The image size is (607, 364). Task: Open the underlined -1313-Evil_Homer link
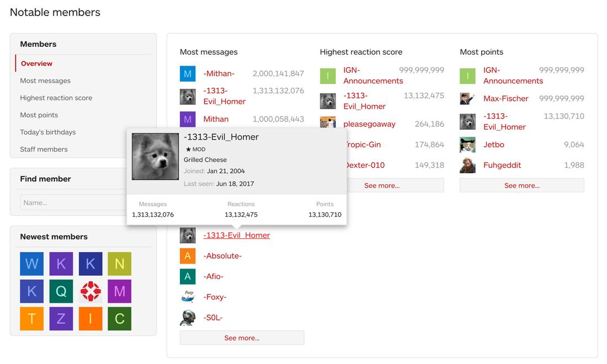pos(236,235)
